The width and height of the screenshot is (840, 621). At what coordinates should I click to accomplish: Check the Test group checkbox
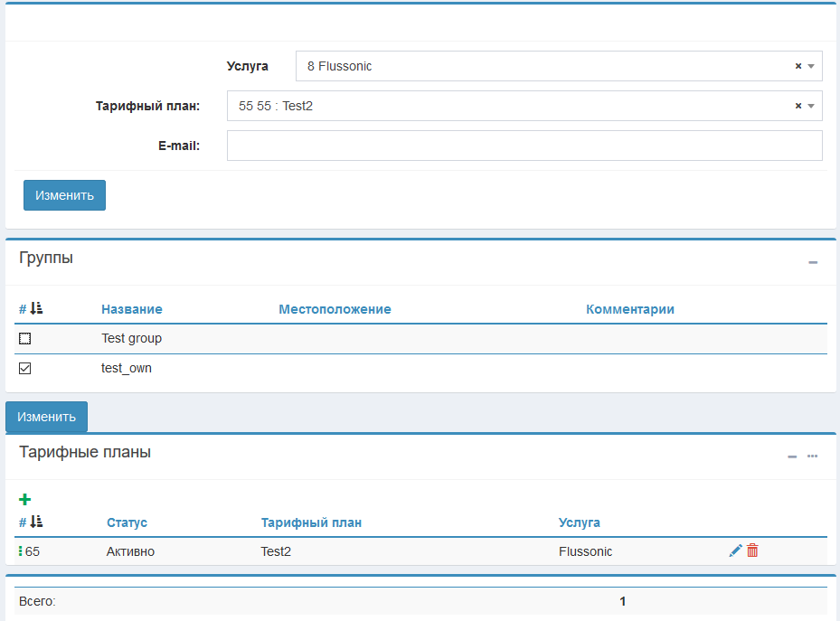(25, 338)
